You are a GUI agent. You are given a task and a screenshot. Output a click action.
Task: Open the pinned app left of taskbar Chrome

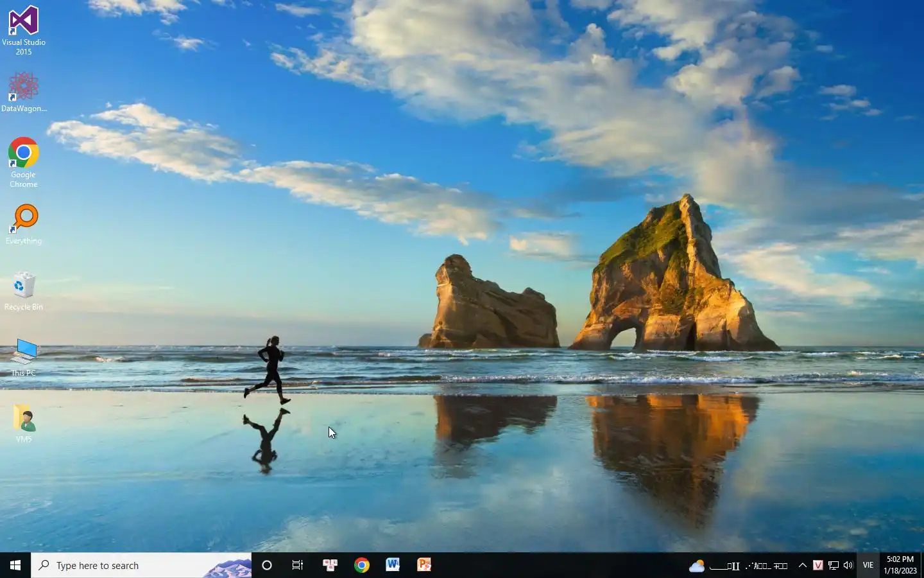pyautogui.click(x=330, y=565)
